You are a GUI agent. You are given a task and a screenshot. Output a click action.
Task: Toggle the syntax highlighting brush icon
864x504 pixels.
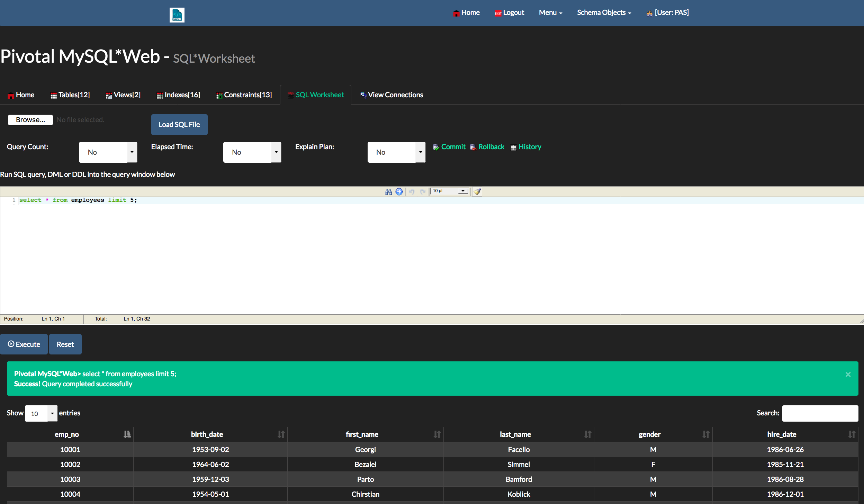click(477, 191)
